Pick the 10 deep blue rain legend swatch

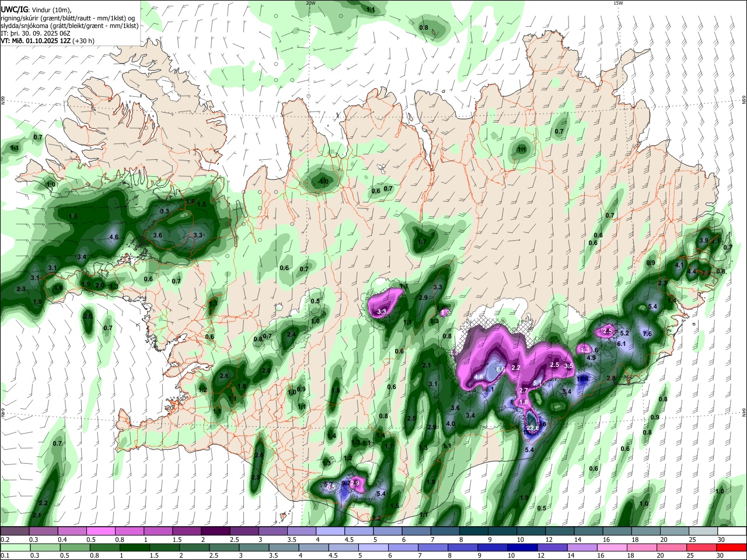(x=523, y=547)
